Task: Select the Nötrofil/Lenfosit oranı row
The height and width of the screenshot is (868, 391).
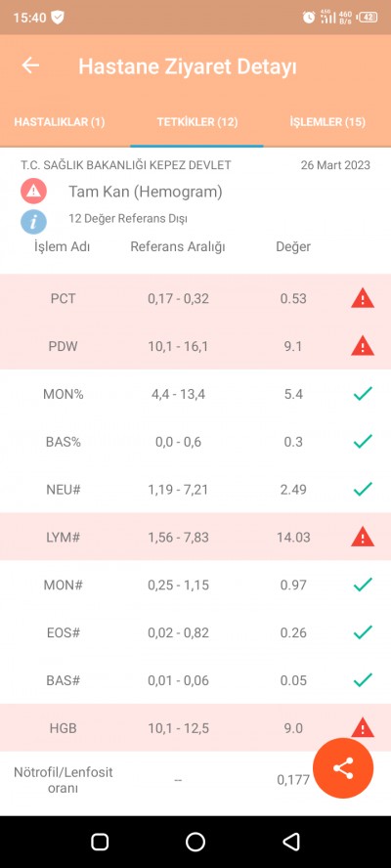Action: tap(195, 779)
